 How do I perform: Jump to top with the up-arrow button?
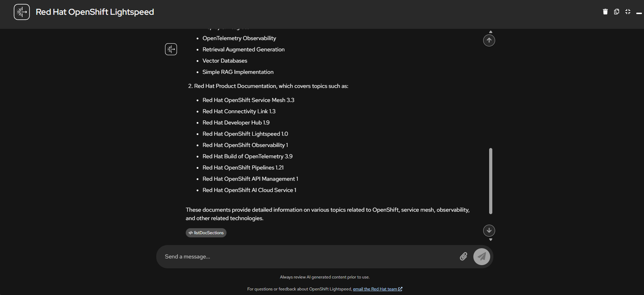(x=489, y=40)
